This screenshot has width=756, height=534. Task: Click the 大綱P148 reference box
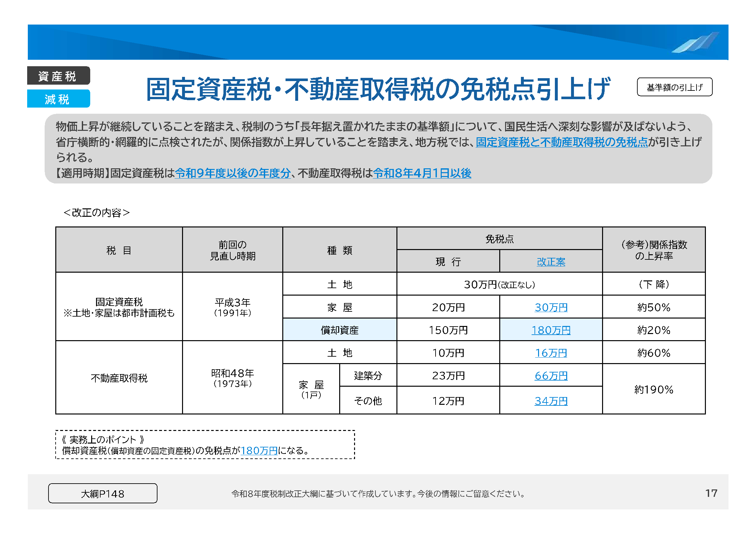tap(103, 493)
